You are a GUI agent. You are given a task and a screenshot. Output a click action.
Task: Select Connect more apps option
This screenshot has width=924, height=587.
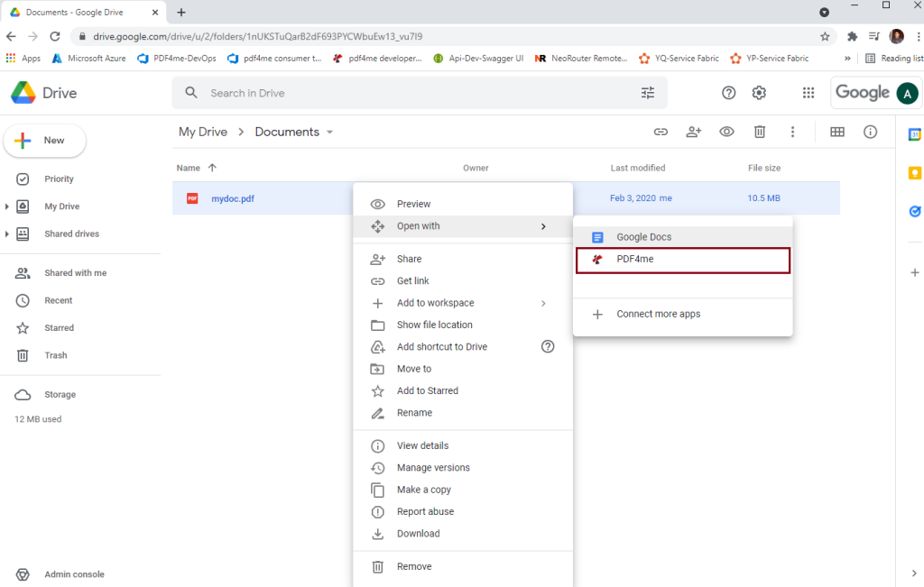pos(682,314)
